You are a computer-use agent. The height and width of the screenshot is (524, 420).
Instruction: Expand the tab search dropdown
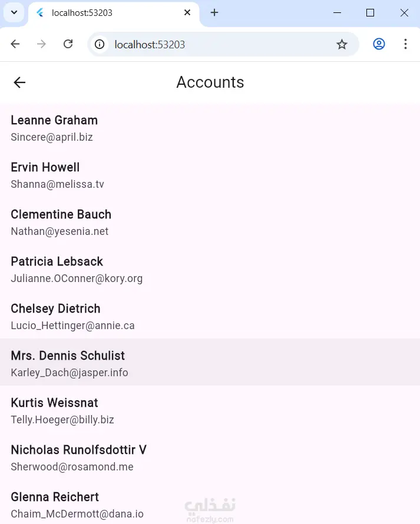[14, 12]
